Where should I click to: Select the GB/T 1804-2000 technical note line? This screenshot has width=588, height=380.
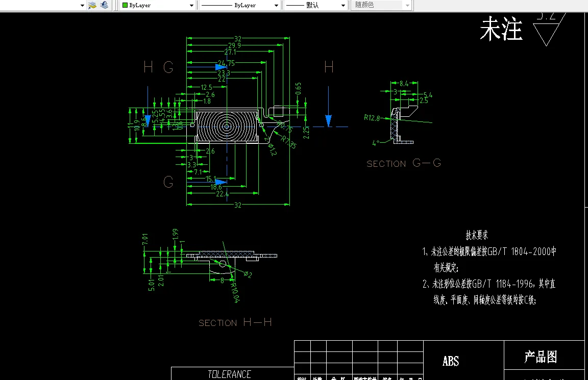tap(489, 251)
